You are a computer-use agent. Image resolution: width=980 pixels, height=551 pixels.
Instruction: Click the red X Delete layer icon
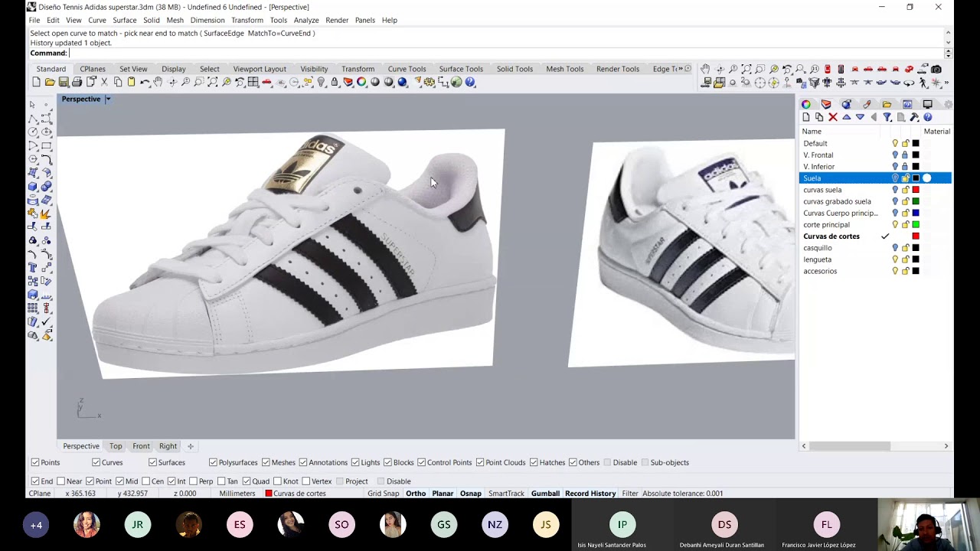click(833, 117)
